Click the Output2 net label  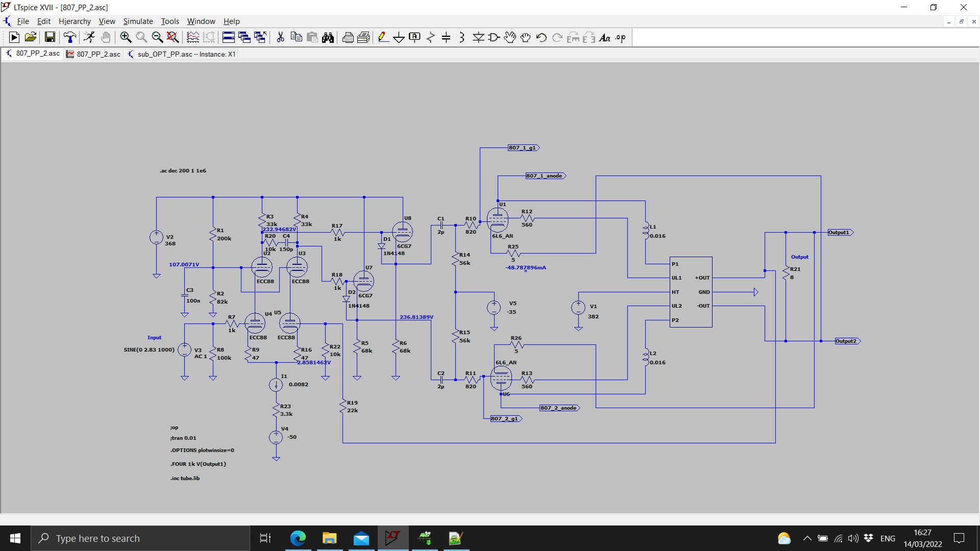pyautogui.click(x=847, y=341)
